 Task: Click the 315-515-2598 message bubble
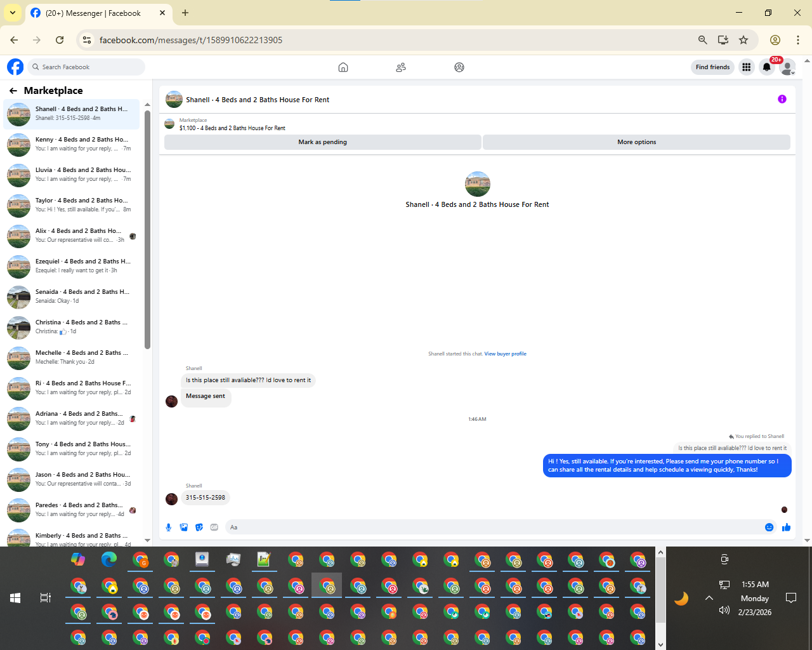tap(206, 498)
